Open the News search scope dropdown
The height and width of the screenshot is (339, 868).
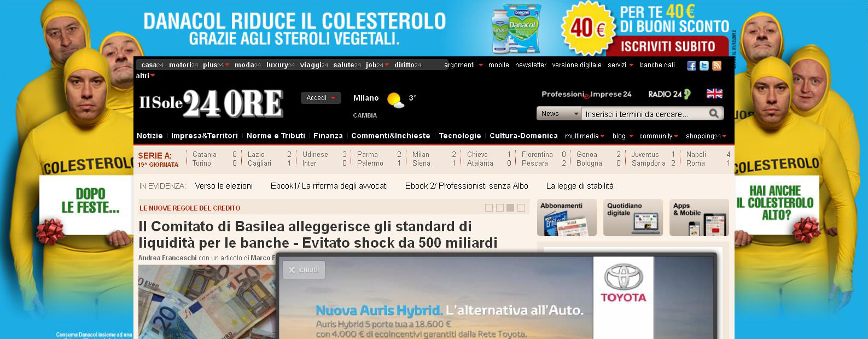pos(559,114)
